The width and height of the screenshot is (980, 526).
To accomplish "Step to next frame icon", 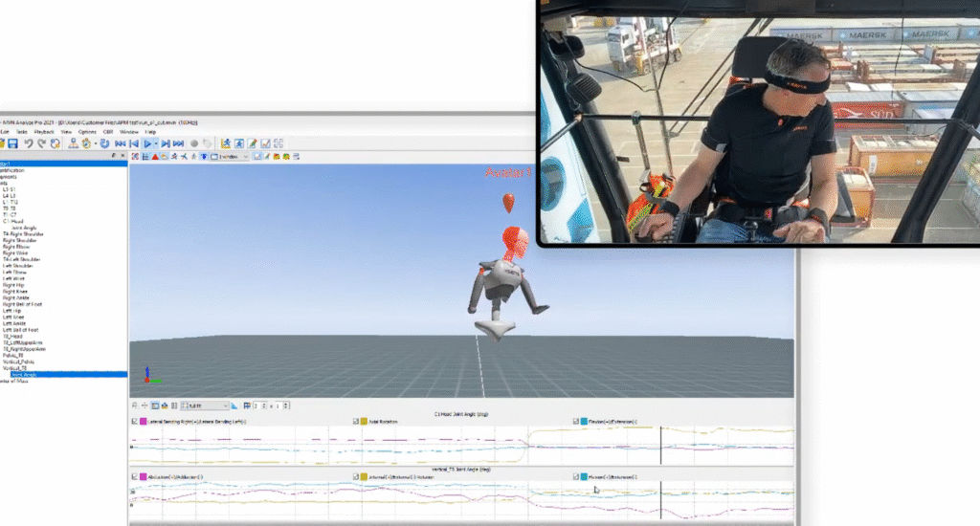I will pyautogui.click(x=165, y=143).
